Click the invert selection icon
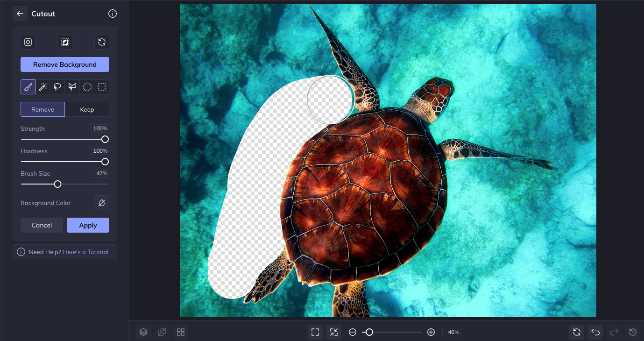Screen dimensions: 644x341 tap(65, 42)
